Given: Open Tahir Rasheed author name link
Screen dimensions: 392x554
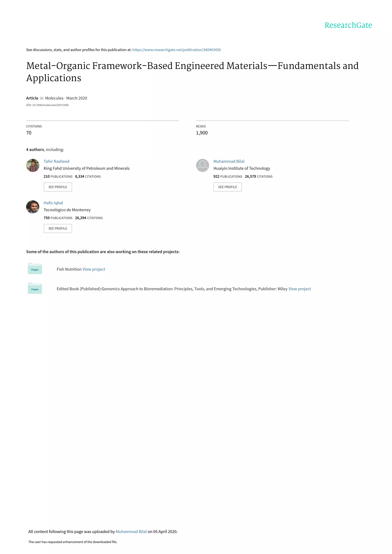Looking at the screenshot, I should (56, 161).
